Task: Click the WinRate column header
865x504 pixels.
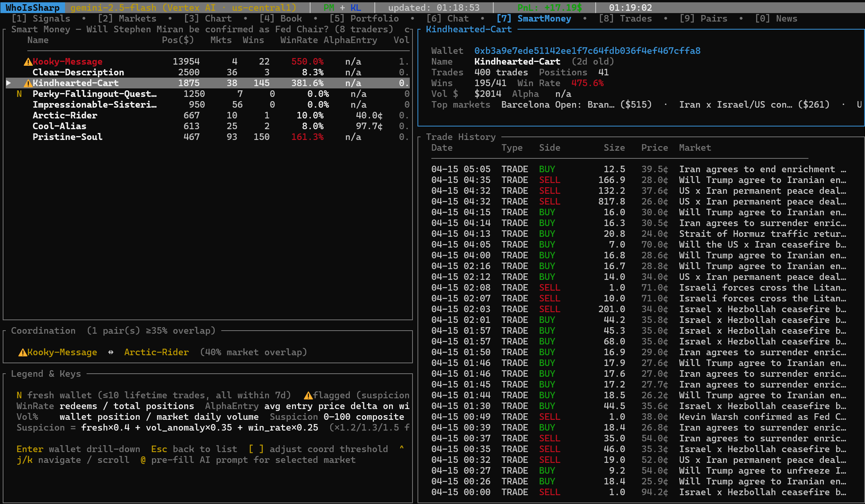Action: tap(299, 40)
